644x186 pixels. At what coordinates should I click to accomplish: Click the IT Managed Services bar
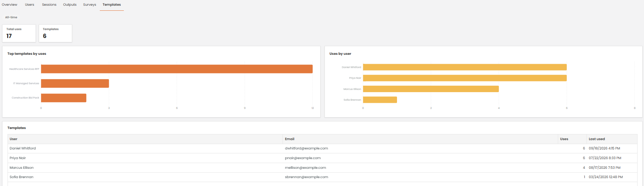[x=75, y=84]
